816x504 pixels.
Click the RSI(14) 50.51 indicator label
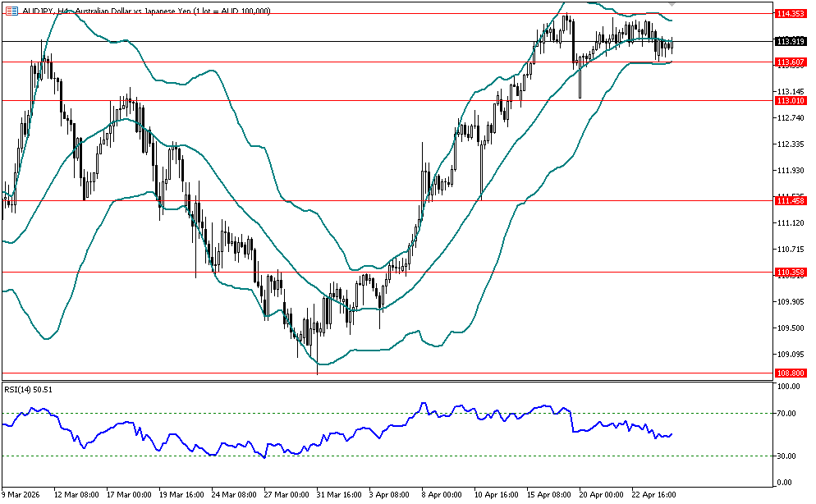(x=29, y=390)
